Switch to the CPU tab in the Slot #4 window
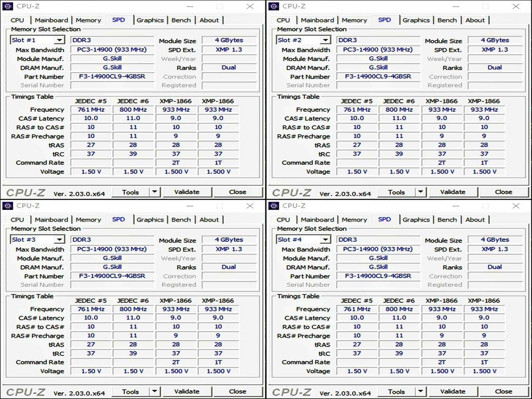Screen dimensions: 532x399 click(283, 220)
